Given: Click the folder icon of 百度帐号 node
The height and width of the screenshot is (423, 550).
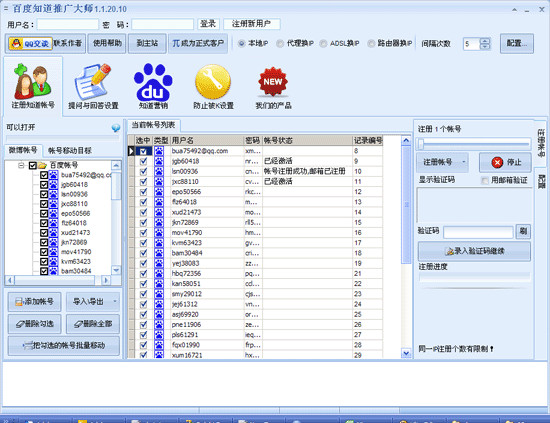Looking at the screenshot, I should 42,165.
